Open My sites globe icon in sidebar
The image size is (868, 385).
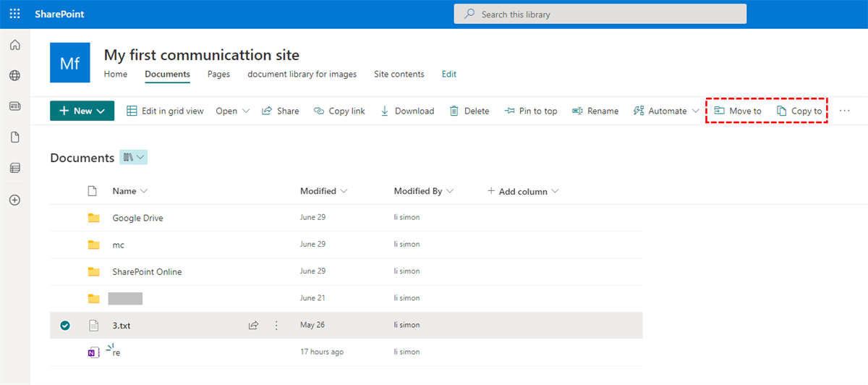[x=14, y=76]
